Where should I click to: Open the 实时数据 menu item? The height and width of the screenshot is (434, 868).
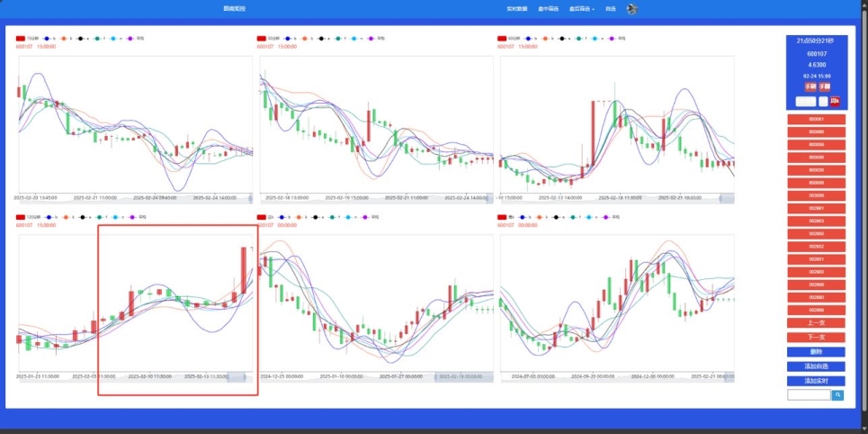click(x=516, y=9)
